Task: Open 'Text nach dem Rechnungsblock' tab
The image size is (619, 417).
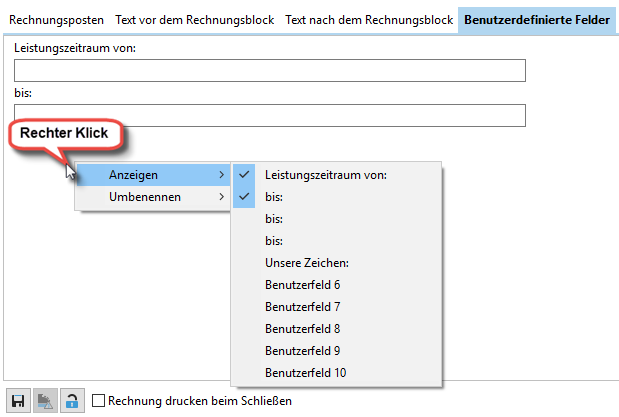Action: click(367, 19)
